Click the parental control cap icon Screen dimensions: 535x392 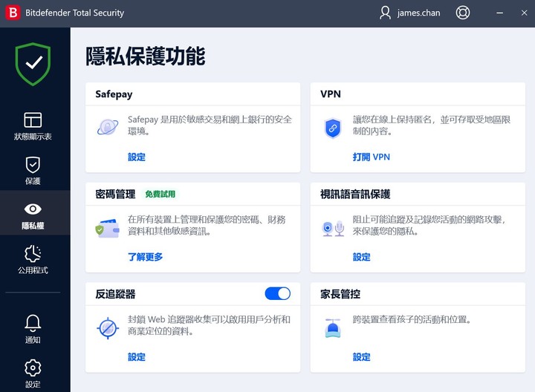[333, 328]
